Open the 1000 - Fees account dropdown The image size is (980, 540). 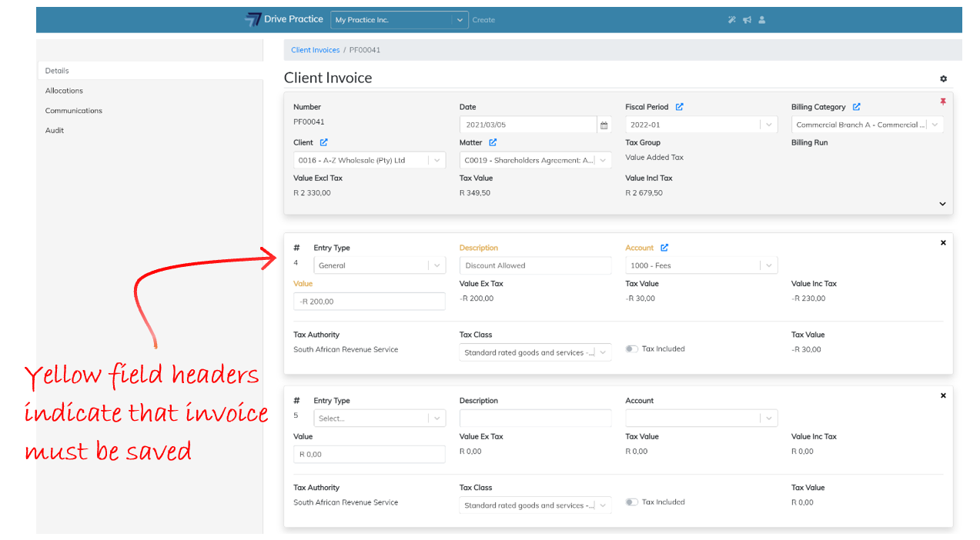[701, 265]
